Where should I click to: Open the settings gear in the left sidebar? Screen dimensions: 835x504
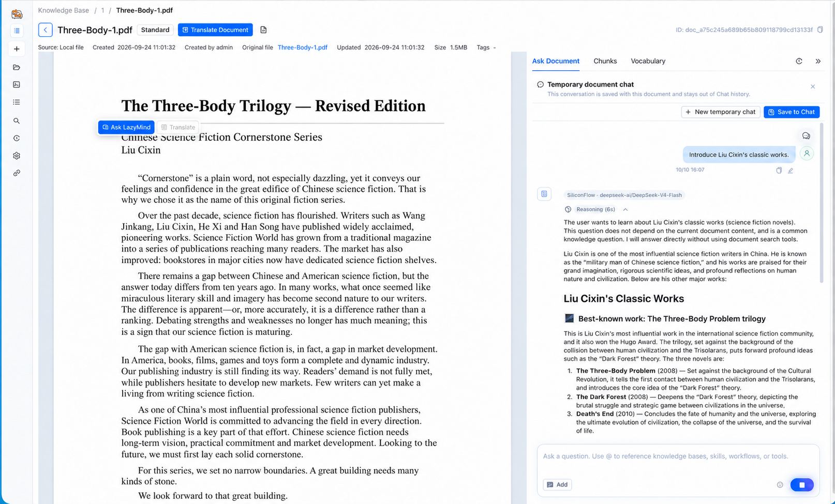(17, 156)
